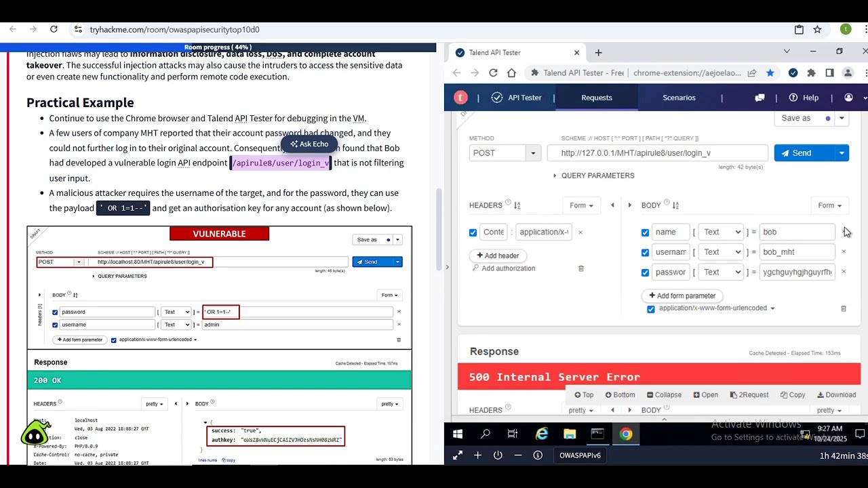Open a new tab in the VM browser
Viewport: 868px width, 488px height.
pyautogui.click(x=598, y=52)
